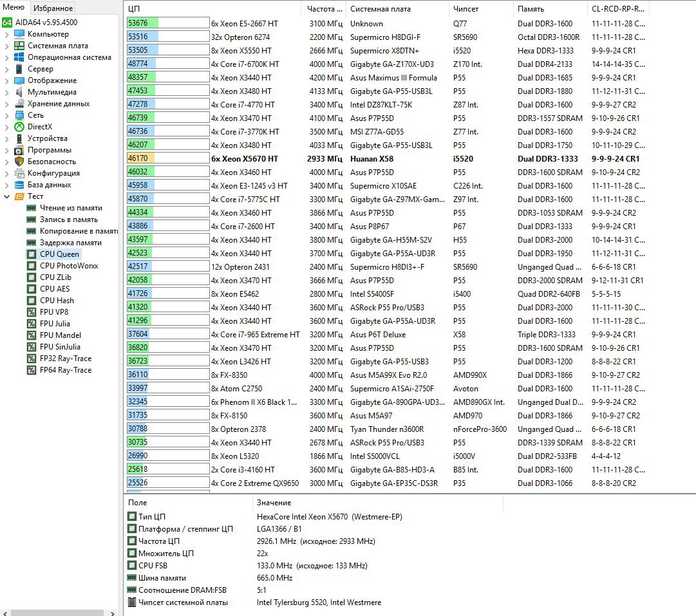The width and height of the screenshot is (696, 616).
Task: Sort by the Память column header
Action: [551, 9]
